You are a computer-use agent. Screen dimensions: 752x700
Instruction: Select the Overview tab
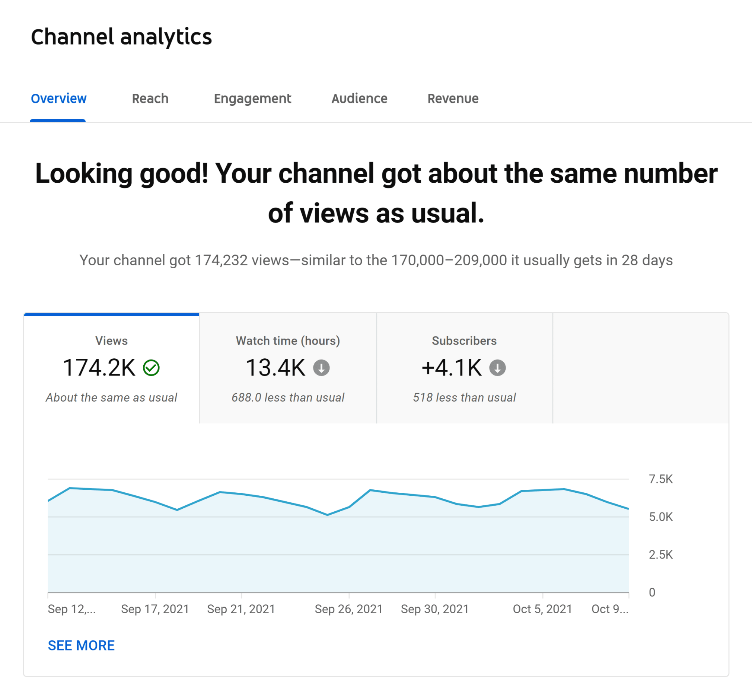58,99
